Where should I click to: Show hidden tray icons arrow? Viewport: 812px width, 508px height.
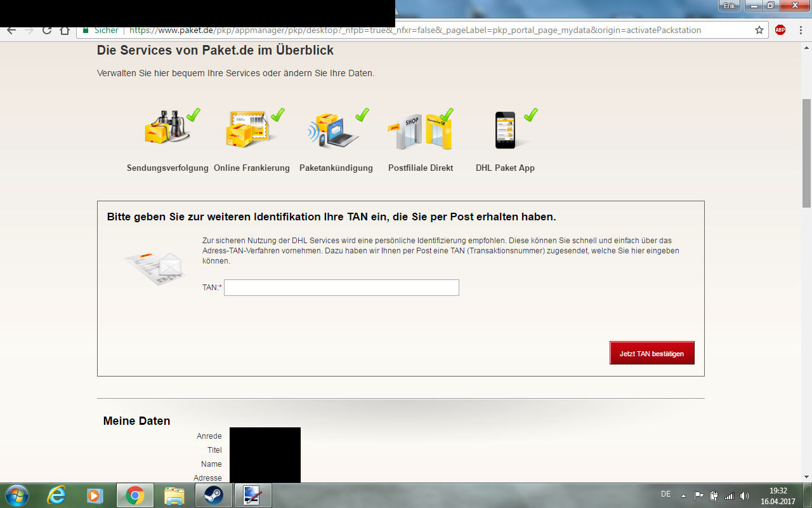pyautogui.click(x=683, y=496)
